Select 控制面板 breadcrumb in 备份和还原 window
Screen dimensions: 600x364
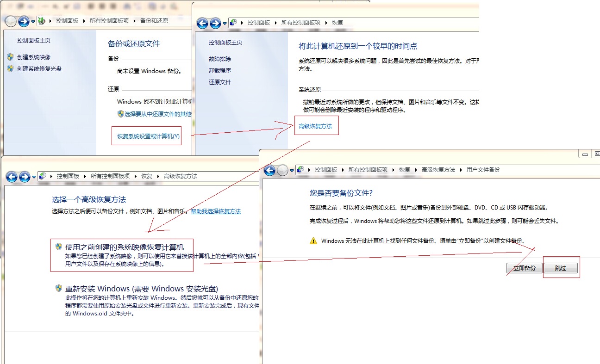(67, 21)
